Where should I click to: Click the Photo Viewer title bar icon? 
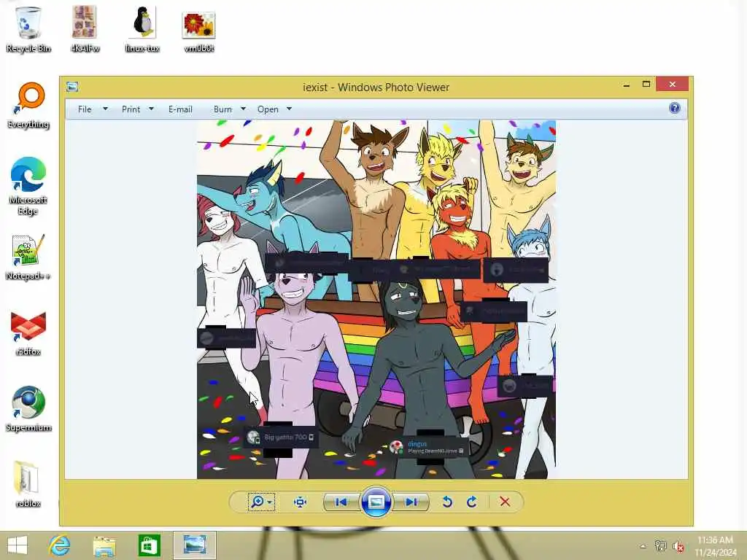tap(72, 87)
